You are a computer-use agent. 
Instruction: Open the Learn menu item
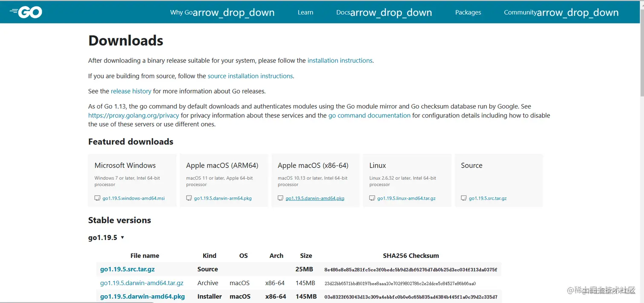point(305,12)
